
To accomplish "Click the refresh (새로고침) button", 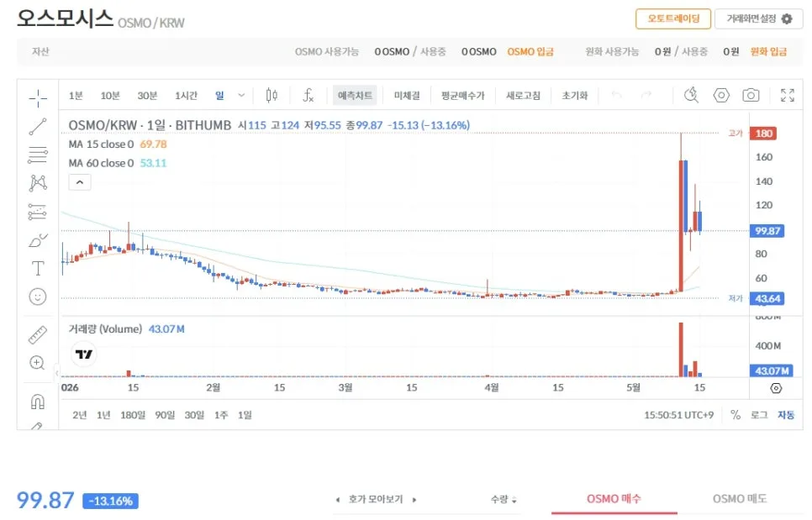I will click(x=523, y=96).
